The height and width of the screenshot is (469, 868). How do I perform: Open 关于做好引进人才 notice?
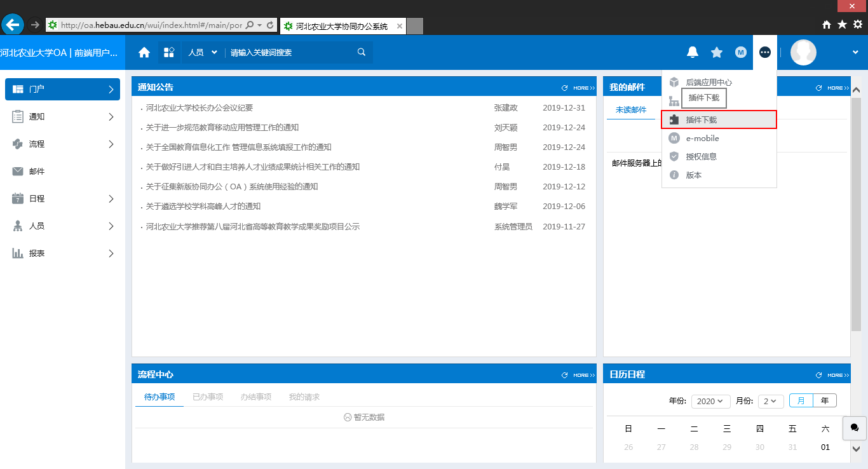click(253, 167)
